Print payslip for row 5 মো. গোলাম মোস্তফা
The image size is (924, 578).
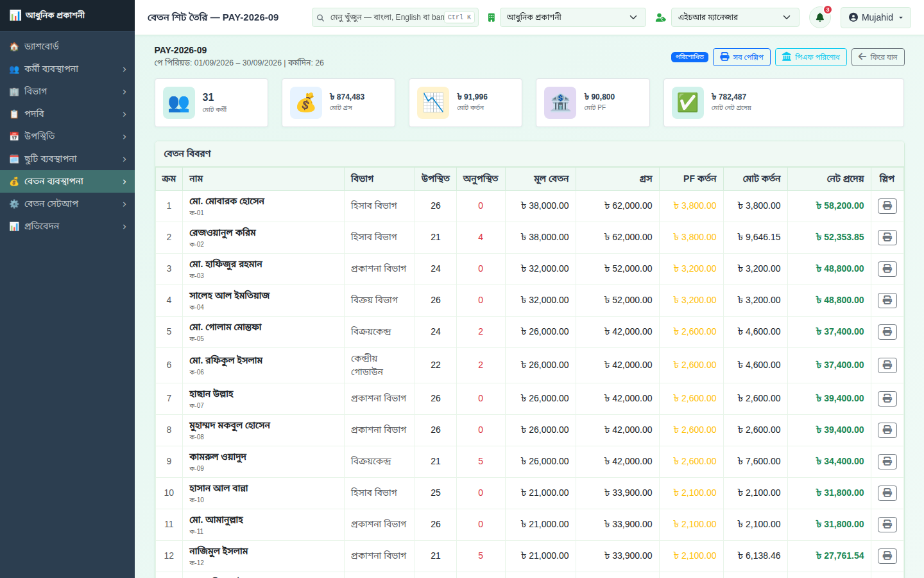[887, 332]
